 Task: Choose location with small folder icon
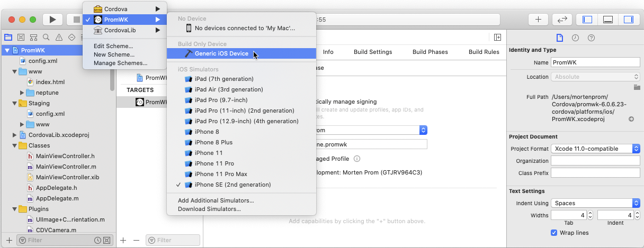[x=637, y=87]
